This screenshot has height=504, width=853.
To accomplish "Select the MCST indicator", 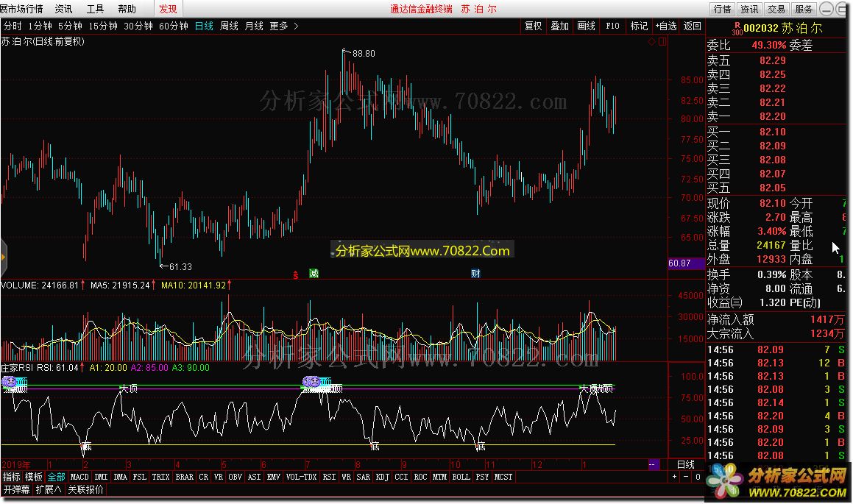I will coord(503,477).
